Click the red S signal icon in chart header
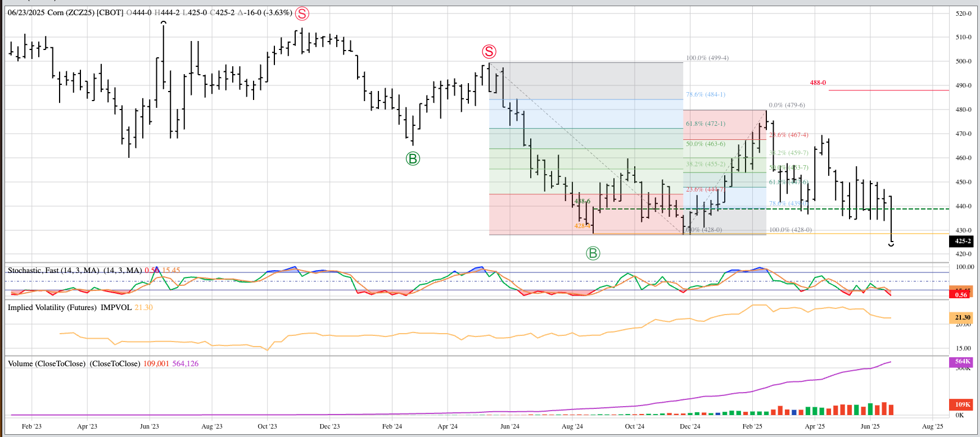The height and width of the screenshot is (437, 980). point(302,13)
